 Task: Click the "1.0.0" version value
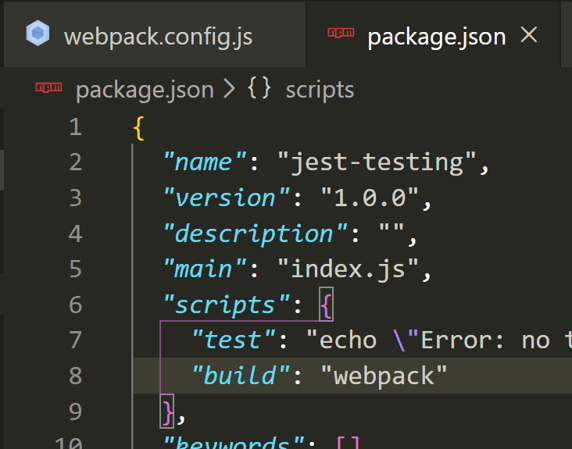coord(370,198)
